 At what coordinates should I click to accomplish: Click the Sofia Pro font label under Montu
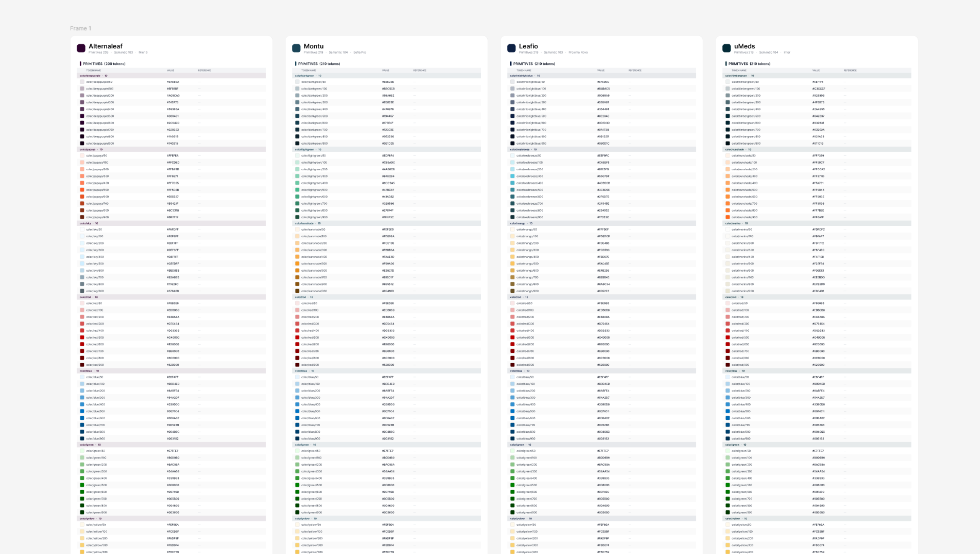359,52
